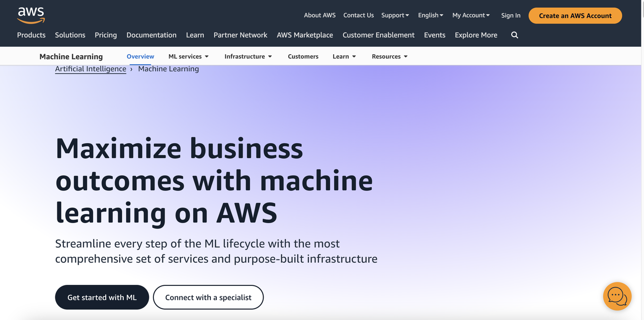The width and height of the screenshot is (644, 320).
Task: Expand the My Account dropdown
Action: [x=471, y=16]
